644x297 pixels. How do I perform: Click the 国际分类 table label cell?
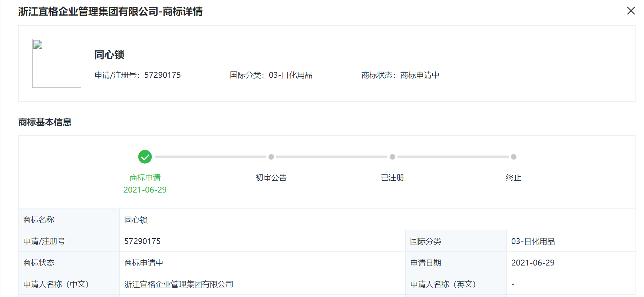(456, 241)
